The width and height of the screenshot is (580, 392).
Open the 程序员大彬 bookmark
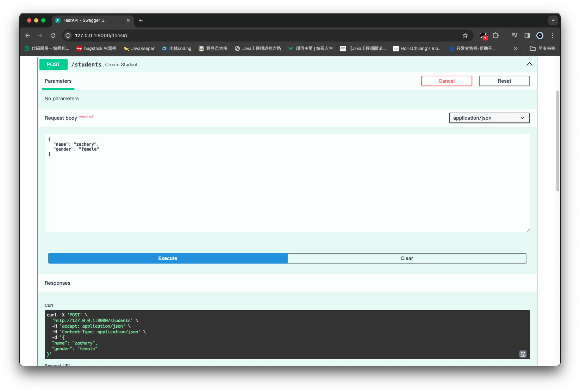(x=213, y=49)
